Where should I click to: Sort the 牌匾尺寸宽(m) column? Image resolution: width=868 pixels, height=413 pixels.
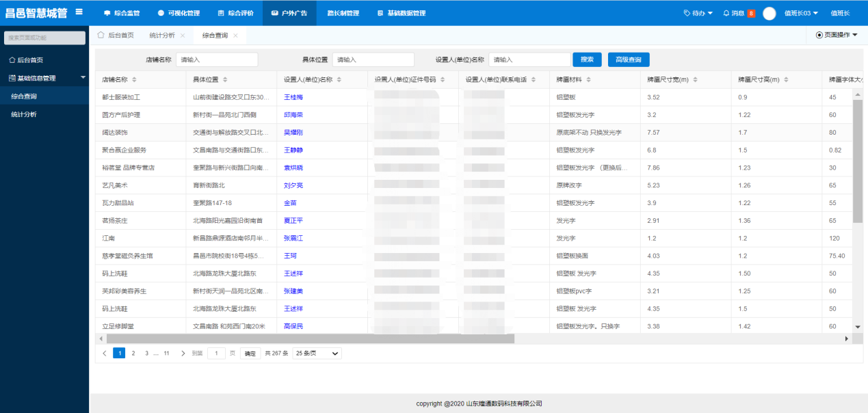point(695,79)
